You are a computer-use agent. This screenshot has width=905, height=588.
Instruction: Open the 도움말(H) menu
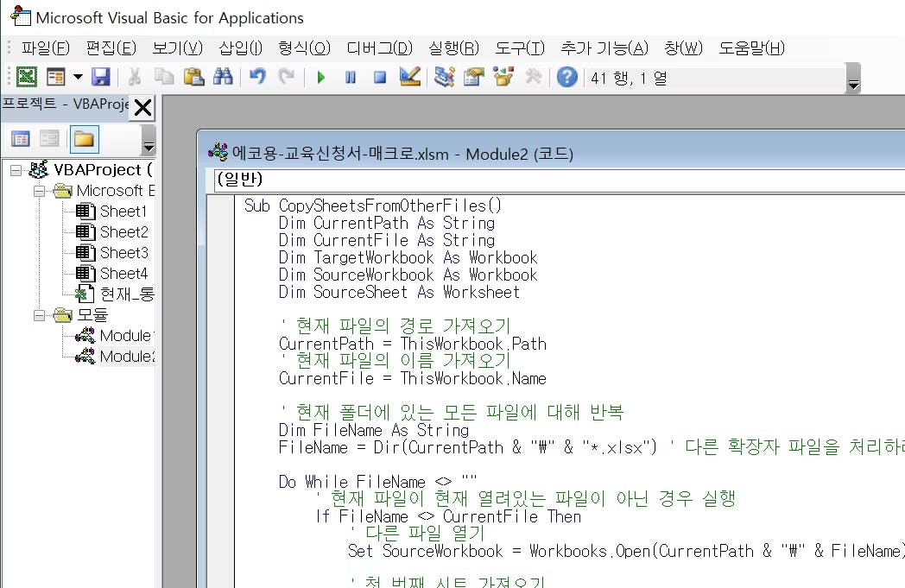click(751, 47)
